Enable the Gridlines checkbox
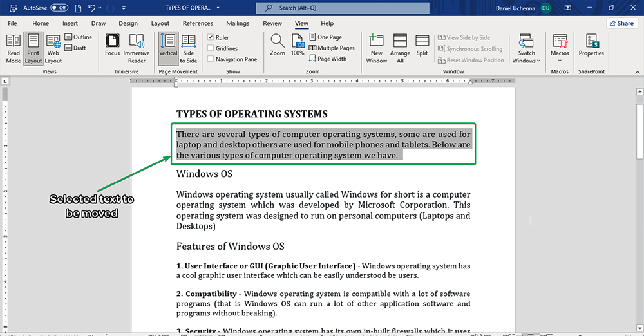644x336 pixels. (x=211, y=48)
